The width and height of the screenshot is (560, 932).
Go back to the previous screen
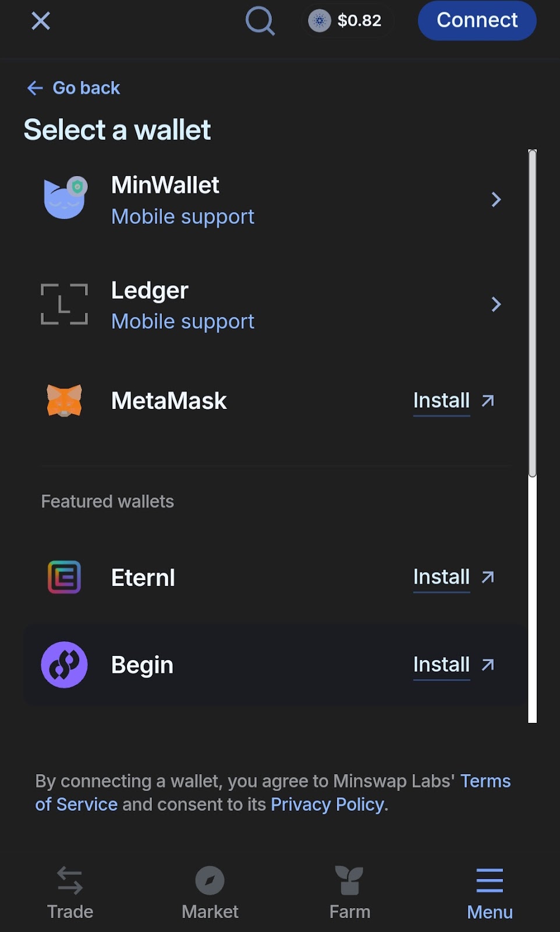coord(73,88)
